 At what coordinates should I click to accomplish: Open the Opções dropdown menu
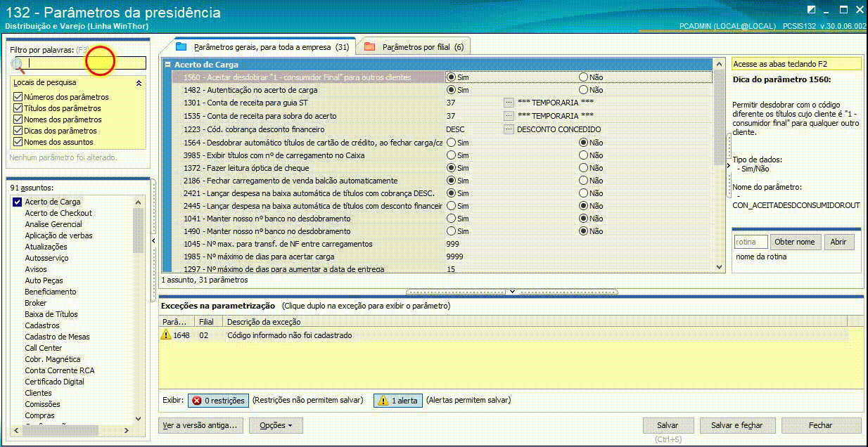[x=276, y=425]
